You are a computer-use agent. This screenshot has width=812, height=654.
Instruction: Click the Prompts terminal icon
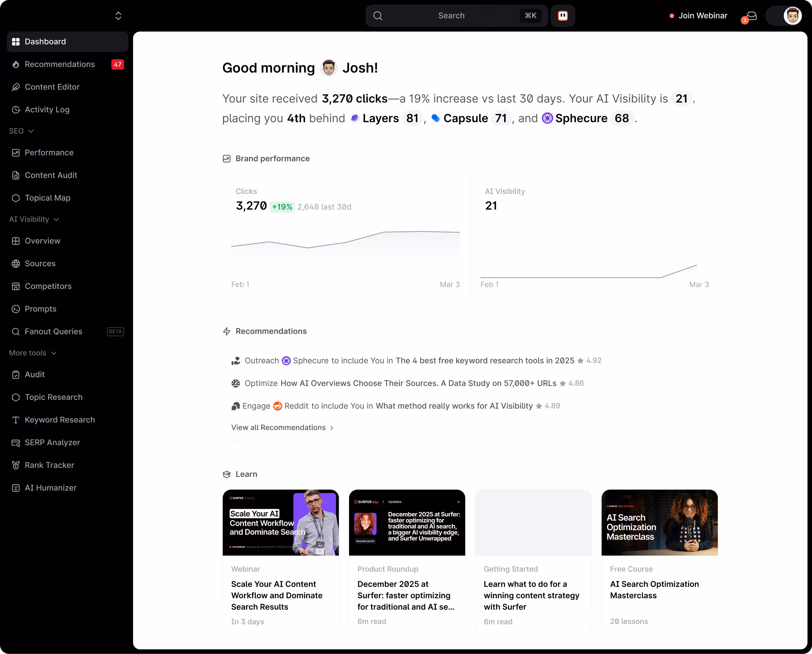pyautogui.click(x=16, y=309)
